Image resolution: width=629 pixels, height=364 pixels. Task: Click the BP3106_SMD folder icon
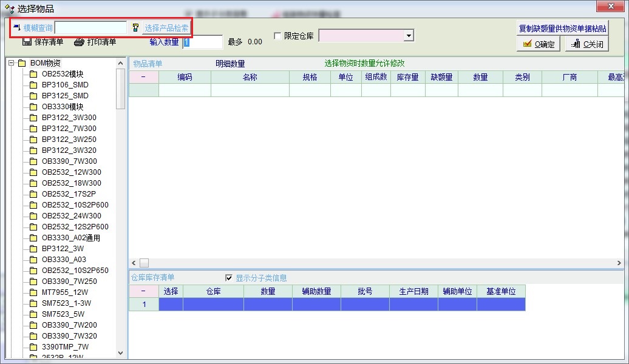[33, 85]
